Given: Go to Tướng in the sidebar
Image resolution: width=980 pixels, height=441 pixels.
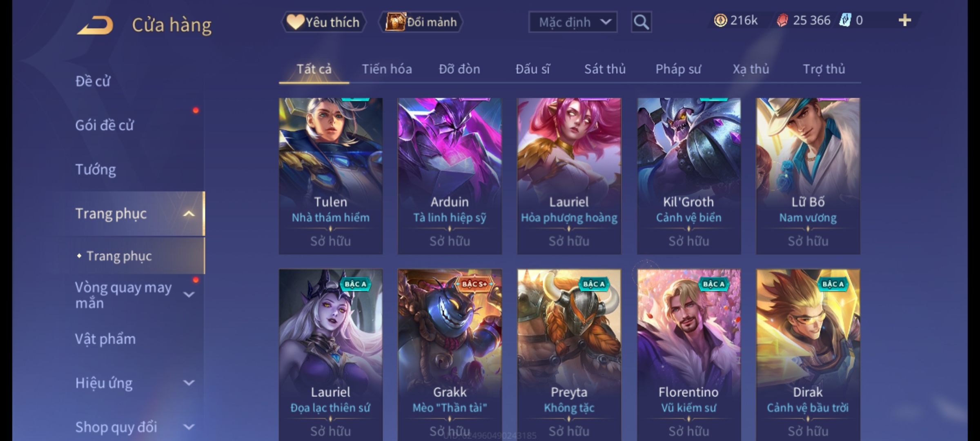Looking at the screenshot, I should click(x=96, y=169).
